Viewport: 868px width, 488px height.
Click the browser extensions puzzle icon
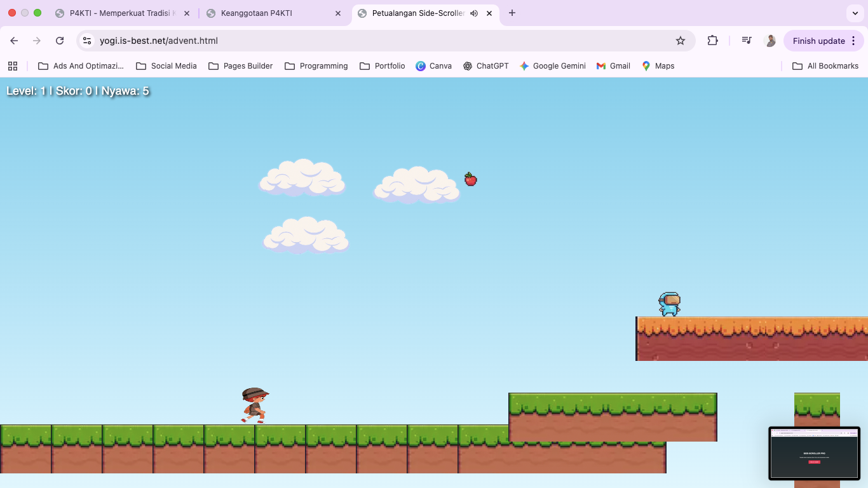coord(712,40)
